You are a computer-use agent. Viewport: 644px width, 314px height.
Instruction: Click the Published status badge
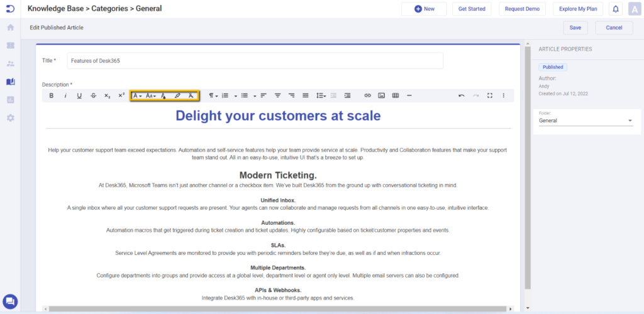coord(553,67)
